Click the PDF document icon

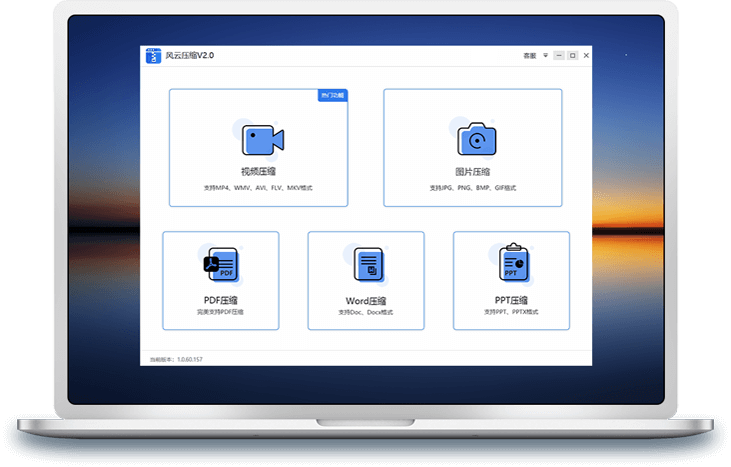[221, 266]
